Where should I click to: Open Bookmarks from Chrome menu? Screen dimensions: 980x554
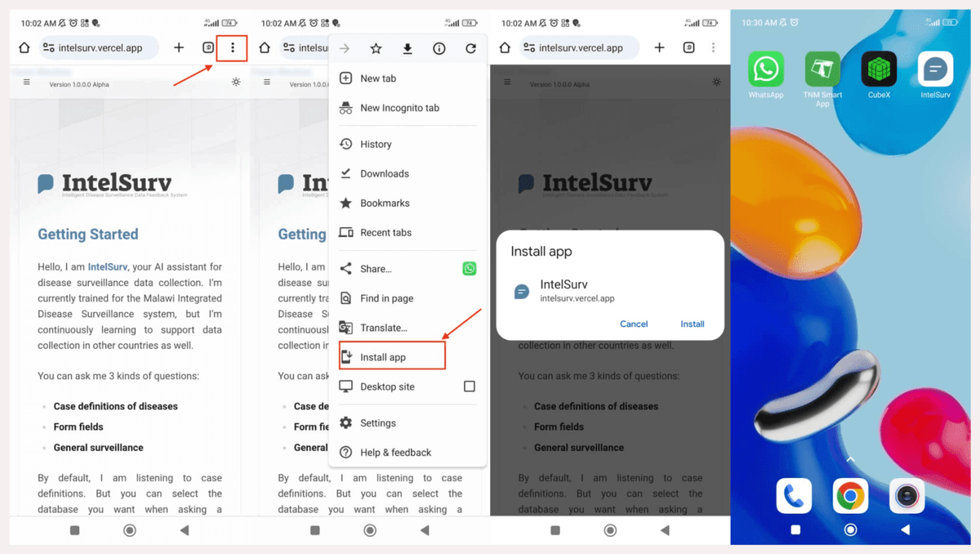[x=407, y=203]
